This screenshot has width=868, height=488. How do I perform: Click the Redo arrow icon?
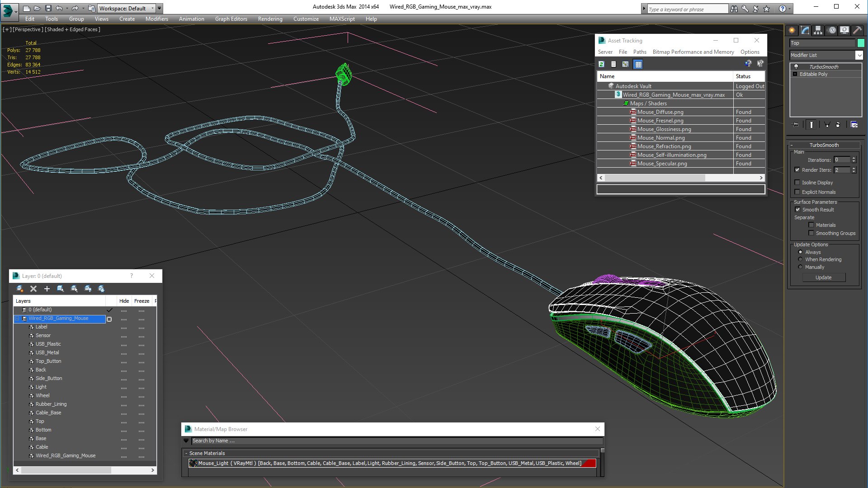pyautogui.click(x=75, y=8)
